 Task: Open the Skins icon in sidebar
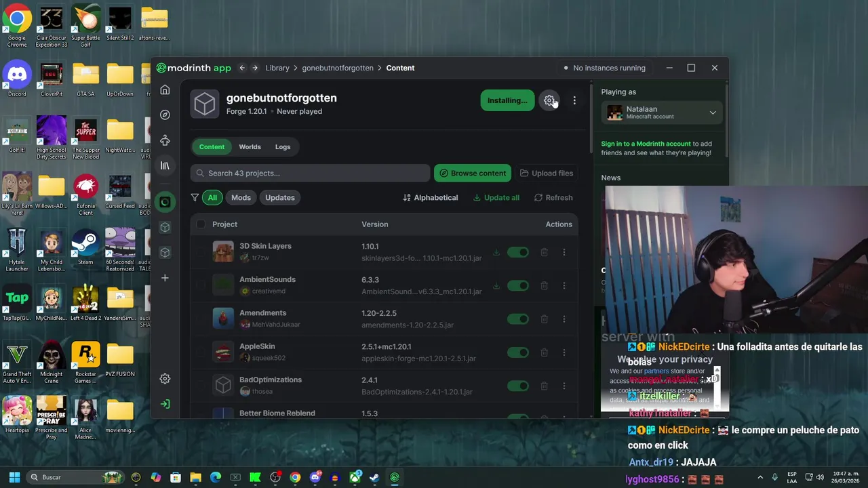coord(165,140)
